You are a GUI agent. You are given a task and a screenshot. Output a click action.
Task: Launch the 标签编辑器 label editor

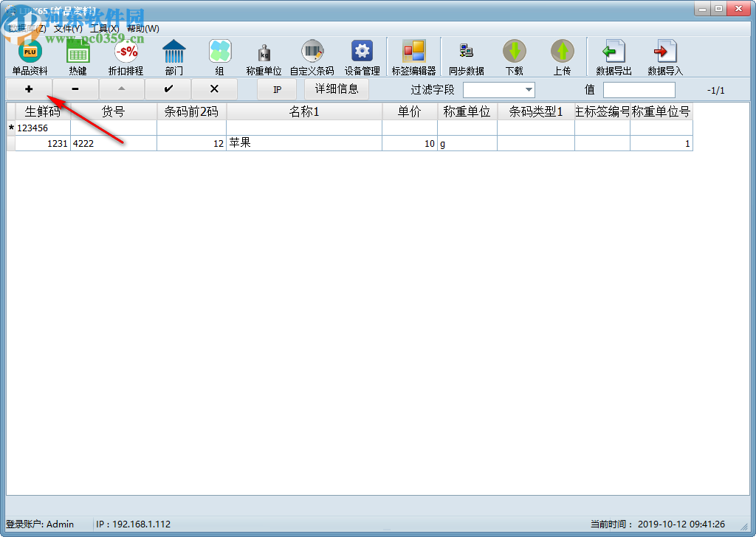pos(414,57)
